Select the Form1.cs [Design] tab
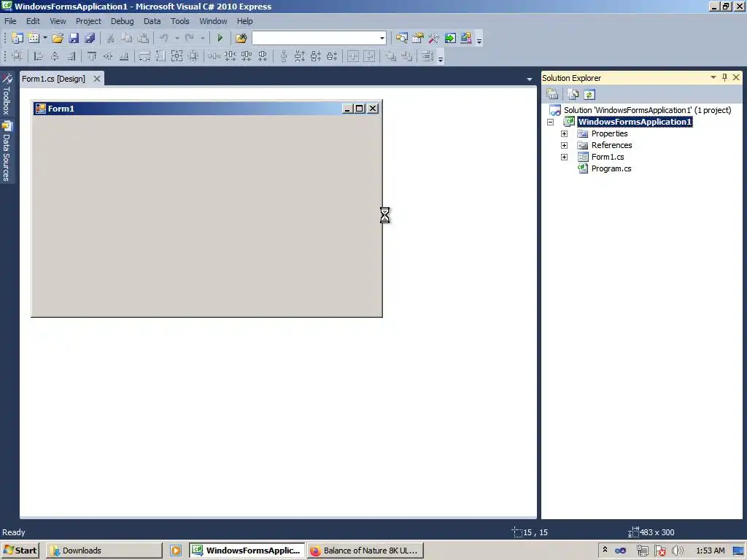 54,79
